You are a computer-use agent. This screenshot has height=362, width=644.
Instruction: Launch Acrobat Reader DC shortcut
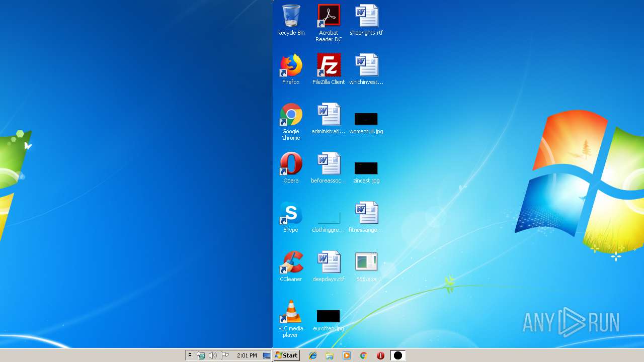tap(329, 23)
